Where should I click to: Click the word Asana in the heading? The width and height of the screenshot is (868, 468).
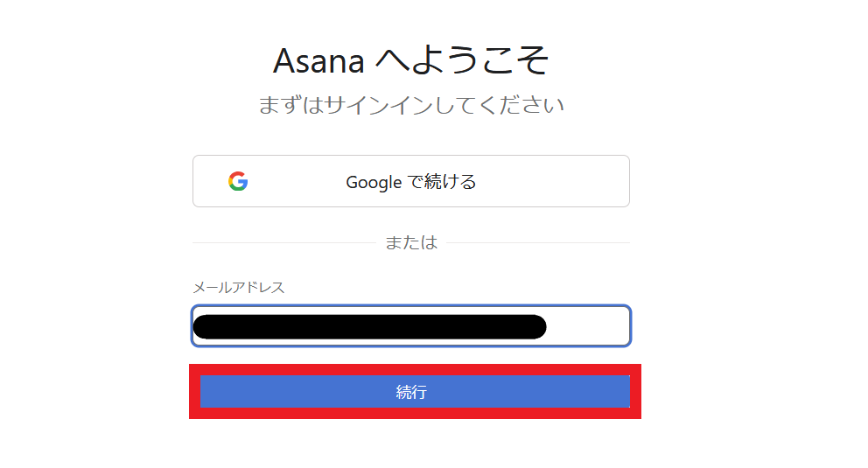pyautogui.click(x=318, y=60)
